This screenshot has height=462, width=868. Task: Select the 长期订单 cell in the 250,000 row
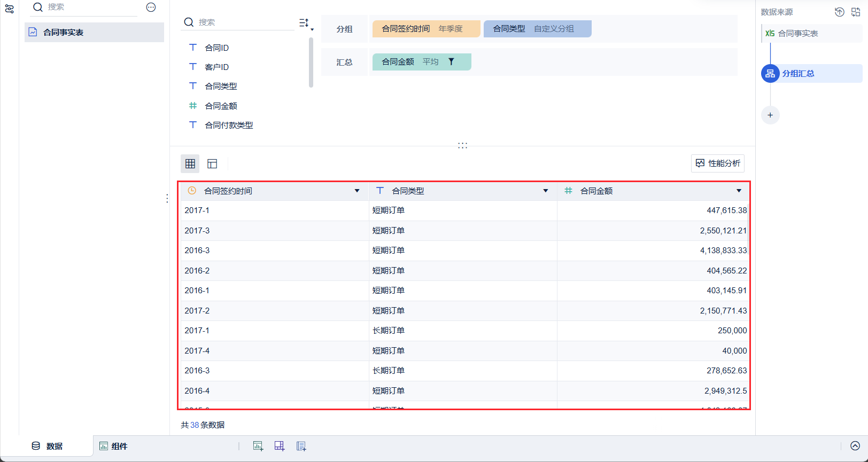point(463,331)
